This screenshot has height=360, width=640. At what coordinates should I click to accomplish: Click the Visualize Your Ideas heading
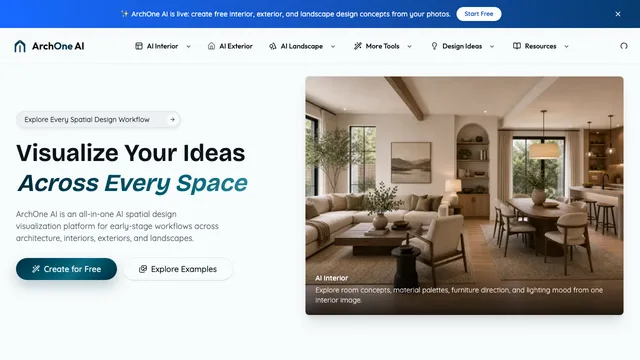pos(131,153)
